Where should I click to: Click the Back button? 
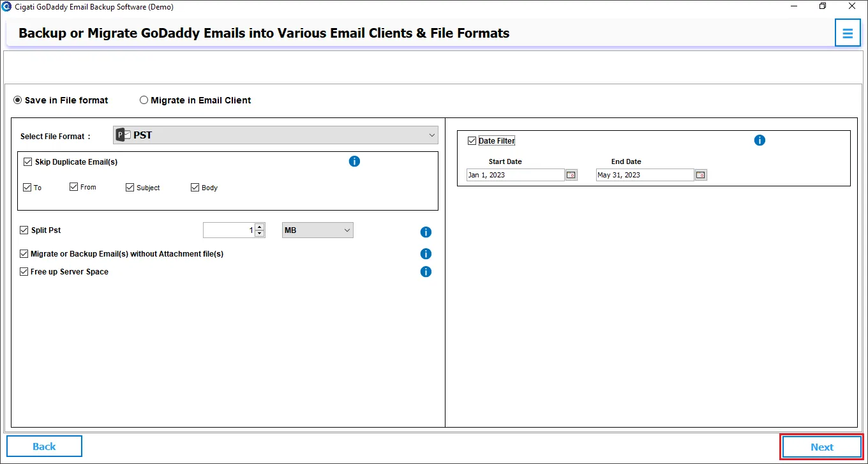(x=44, y=447)
